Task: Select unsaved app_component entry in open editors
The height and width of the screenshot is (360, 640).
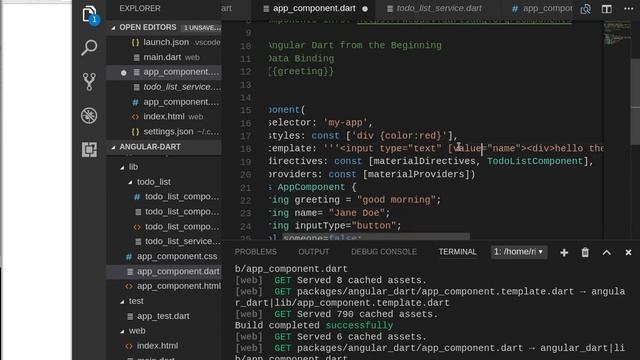Action: click(164, 72)
